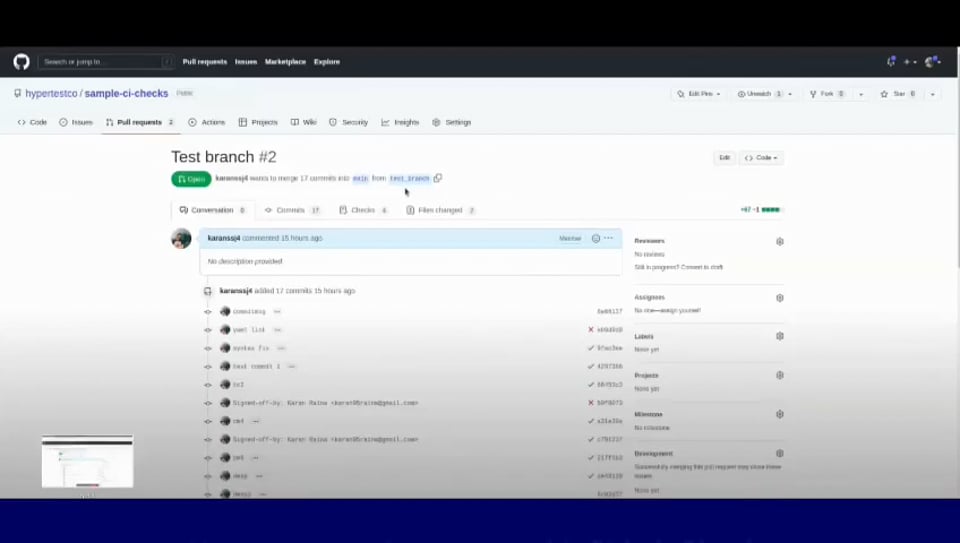Screen dimensions: 960x543
Task: Open the Labels gear icon
Action: click(x=779, y=336)
